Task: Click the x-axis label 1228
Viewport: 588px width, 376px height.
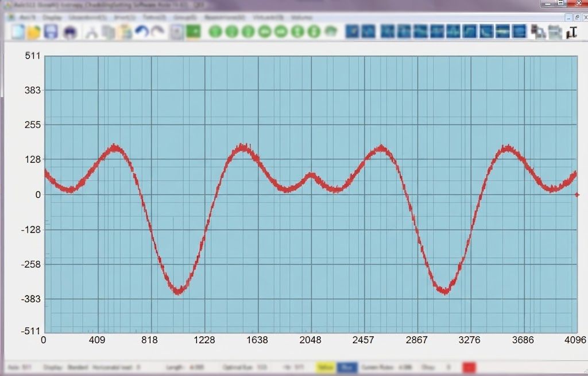Action: (204, 340)
